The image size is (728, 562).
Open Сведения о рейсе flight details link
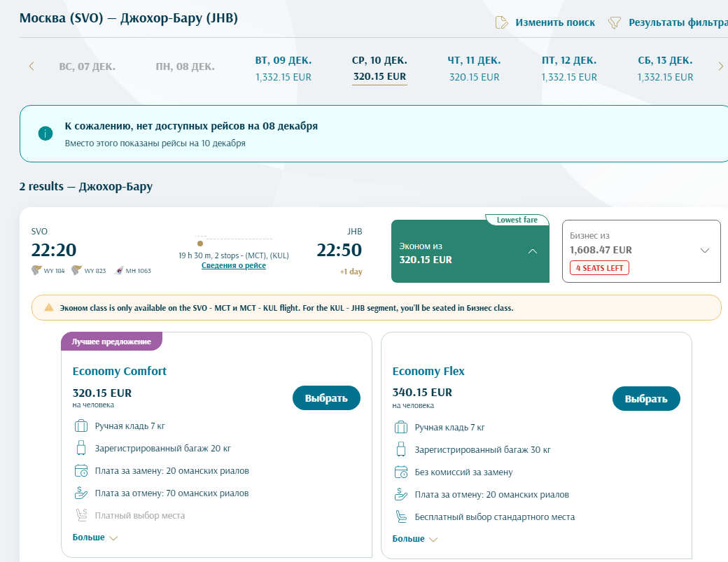[234, 265]
